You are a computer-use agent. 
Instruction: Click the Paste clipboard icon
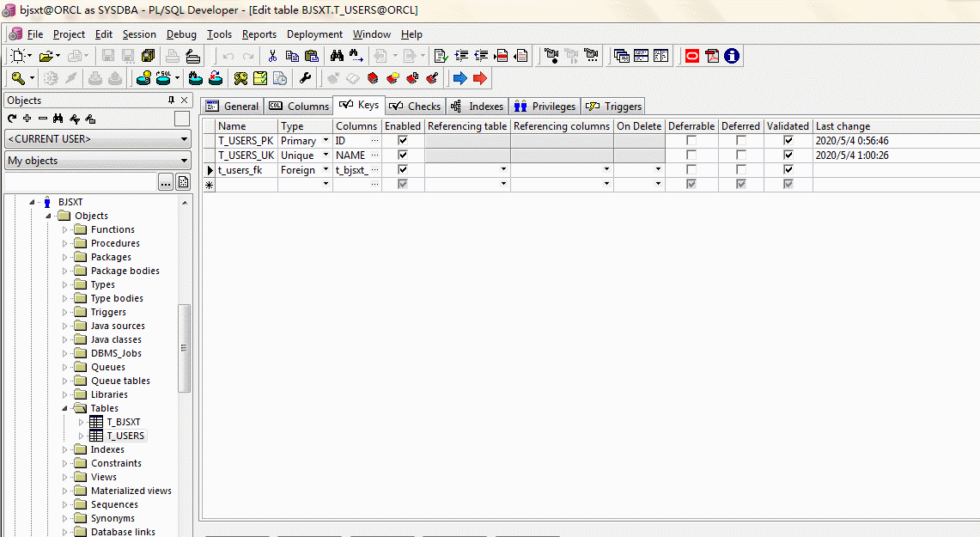pos(312,56)
